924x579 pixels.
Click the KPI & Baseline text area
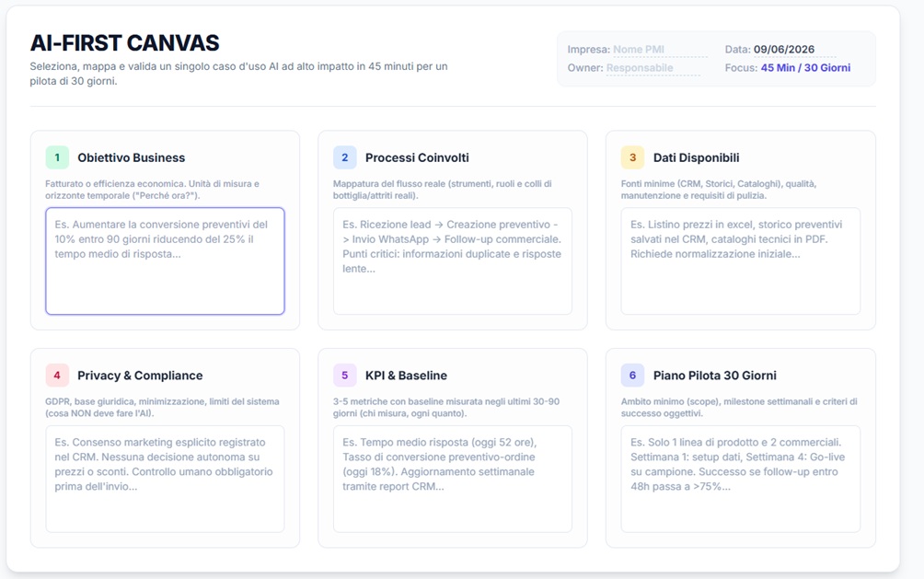tap(453, 479)
